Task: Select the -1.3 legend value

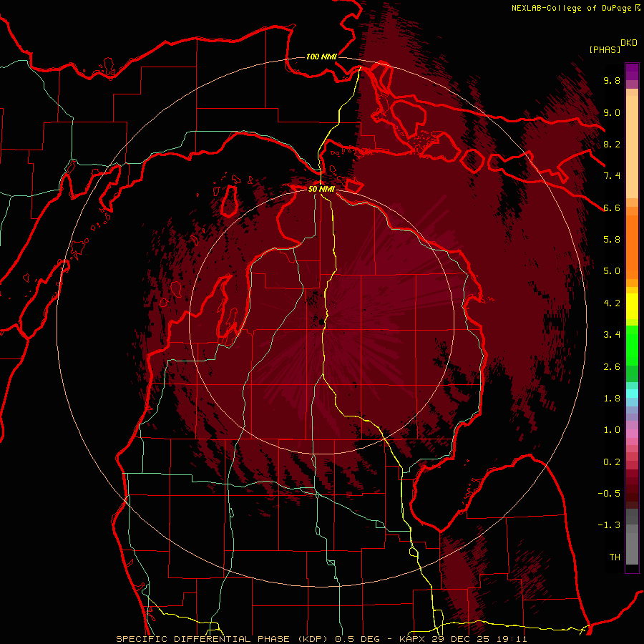Action: (x=609, y=525)
